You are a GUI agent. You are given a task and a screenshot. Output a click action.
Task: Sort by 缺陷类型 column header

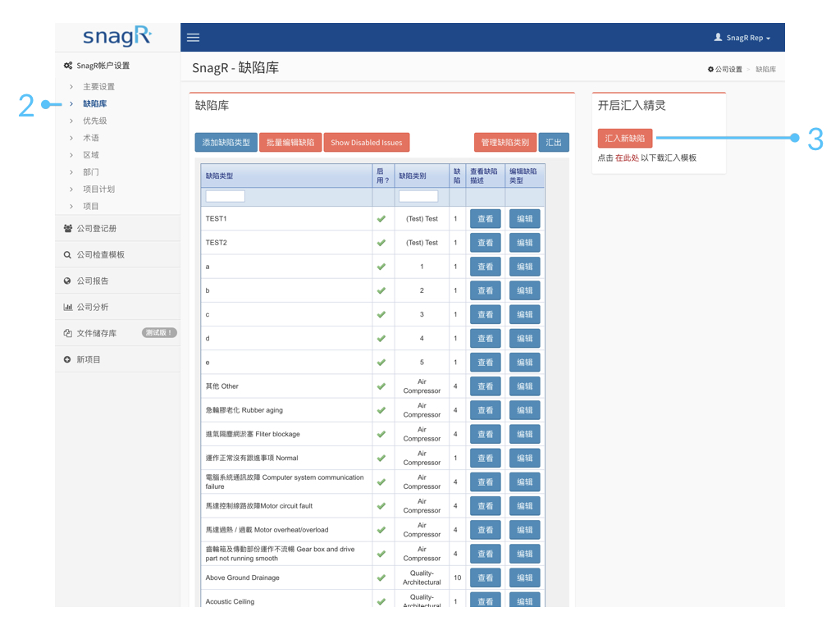coord(219,176)
